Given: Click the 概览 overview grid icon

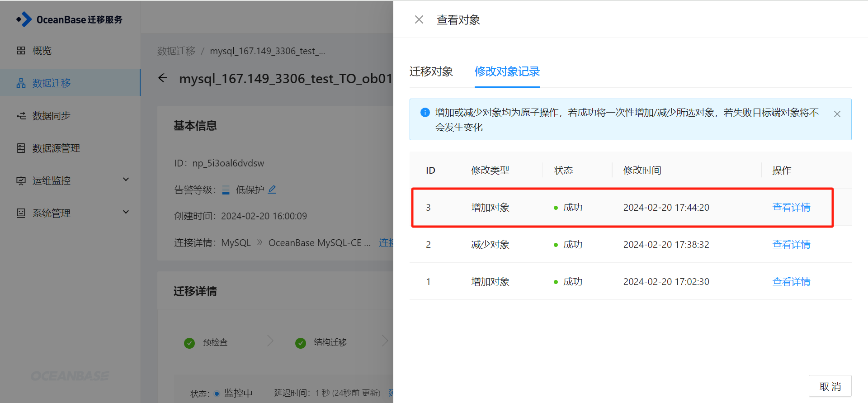Looking at the screenshot, I should click(x=21, y=51).
